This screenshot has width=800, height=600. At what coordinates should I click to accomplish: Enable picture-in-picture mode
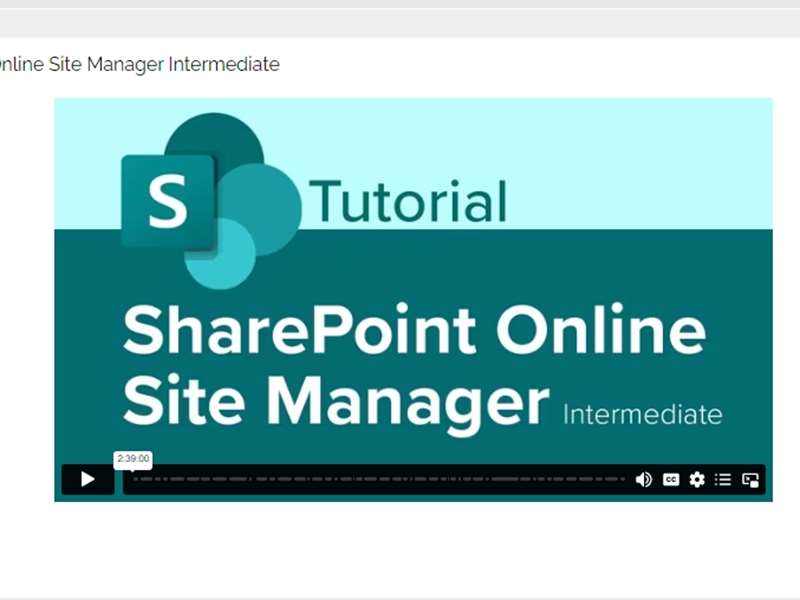coord(750,480)
